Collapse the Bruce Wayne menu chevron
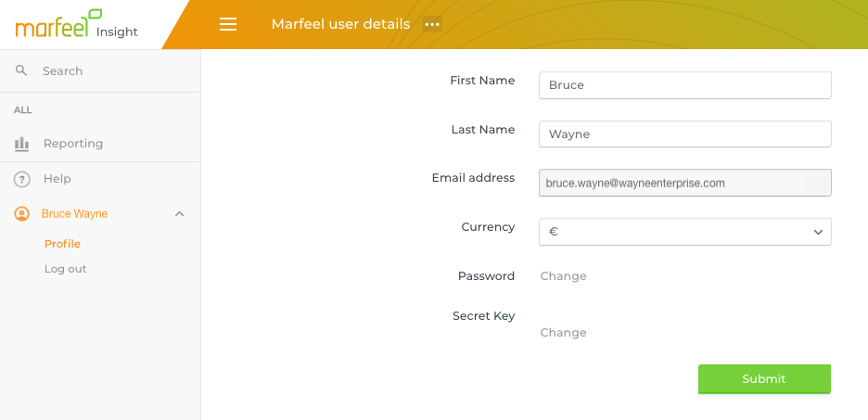Viewport: 868px width, 420px height. click(x=179, y=213)
